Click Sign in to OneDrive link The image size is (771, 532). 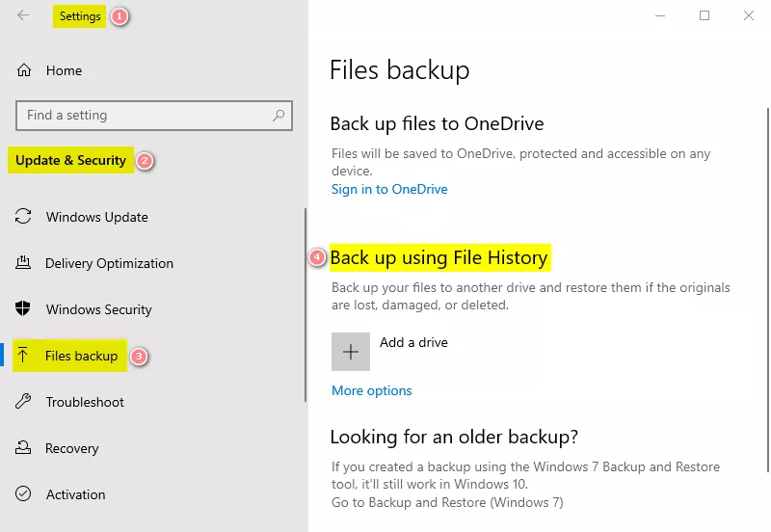tap(389, 189)
